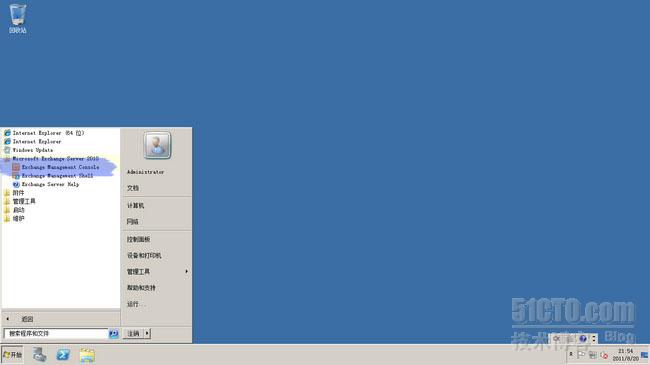650x365 pixels.
Task: Open 帮助和支持 from Start menu
Action: pyautogui.click(x=141, y=287)
